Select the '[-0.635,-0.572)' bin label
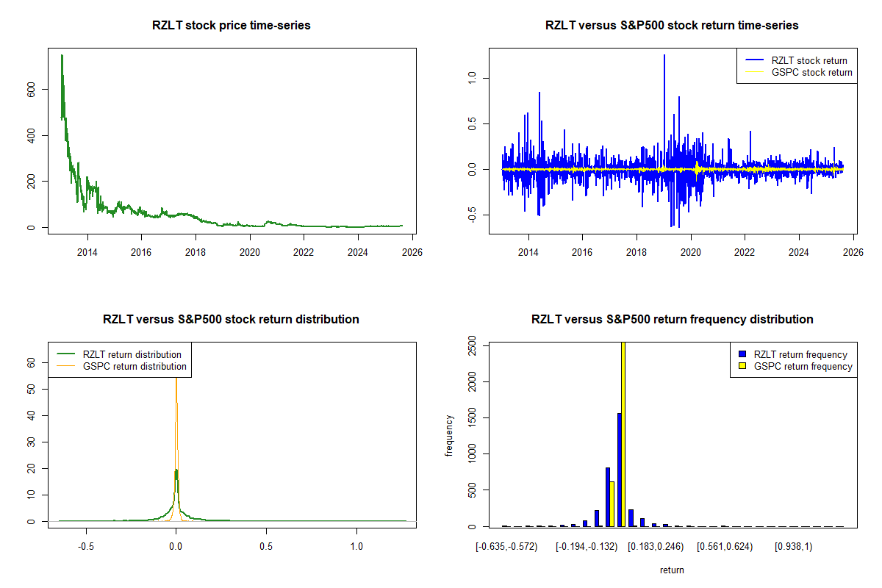This screenshot has width=882, height=588. point(506,547)
